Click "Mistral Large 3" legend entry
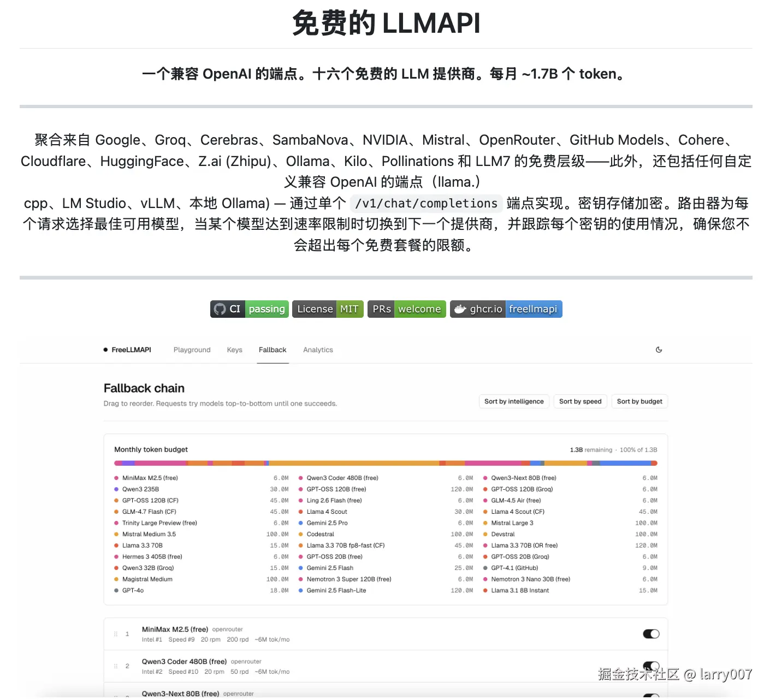The image size is (770, 700). click(512, 523)
